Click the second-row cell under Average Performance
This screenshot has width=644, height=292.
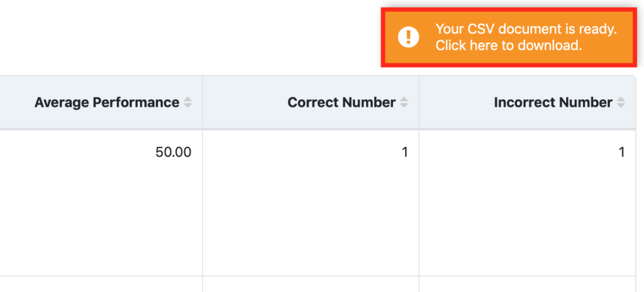[101, 284]
